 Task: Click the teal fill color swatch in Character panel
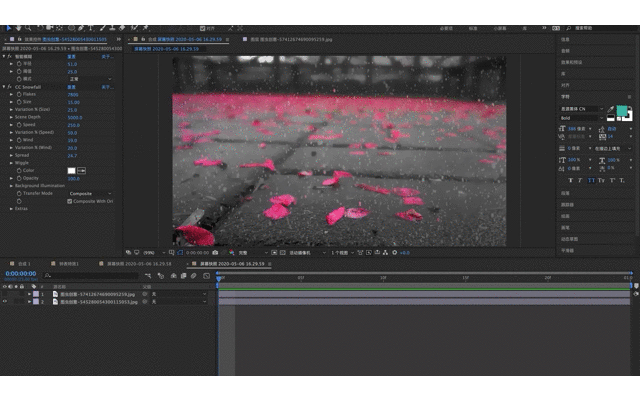(x=622, y=110)
